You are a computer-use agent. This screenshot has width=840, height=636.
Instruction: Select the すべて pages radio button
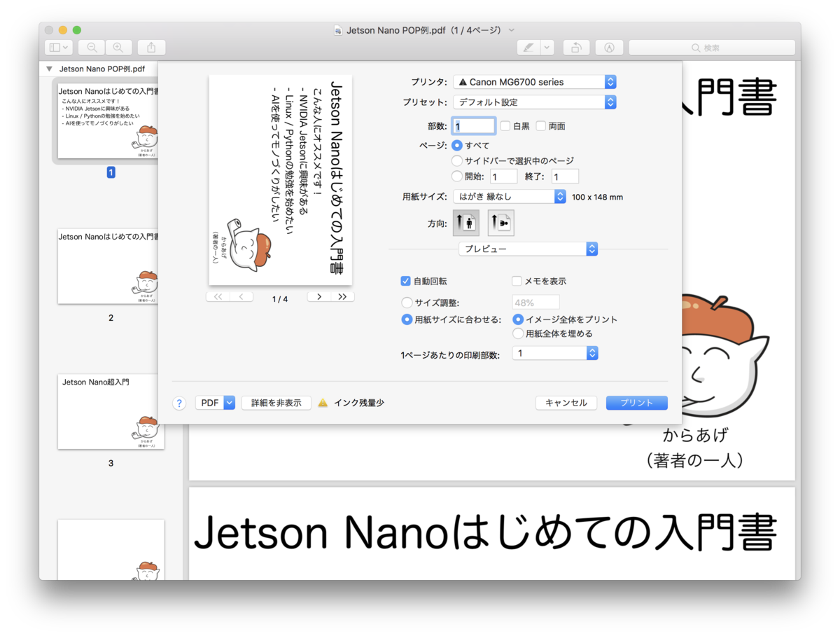coord(457,146)
